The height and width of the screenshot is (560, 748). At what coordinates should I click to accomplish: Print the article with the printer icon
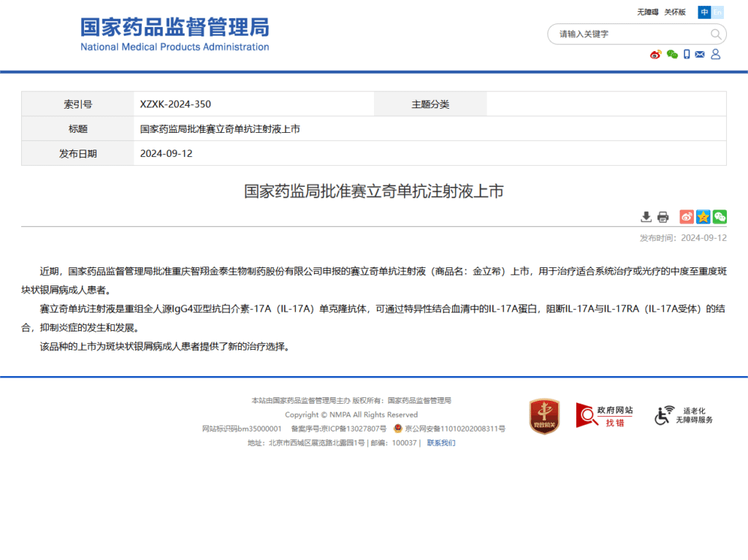pos(663,217)
